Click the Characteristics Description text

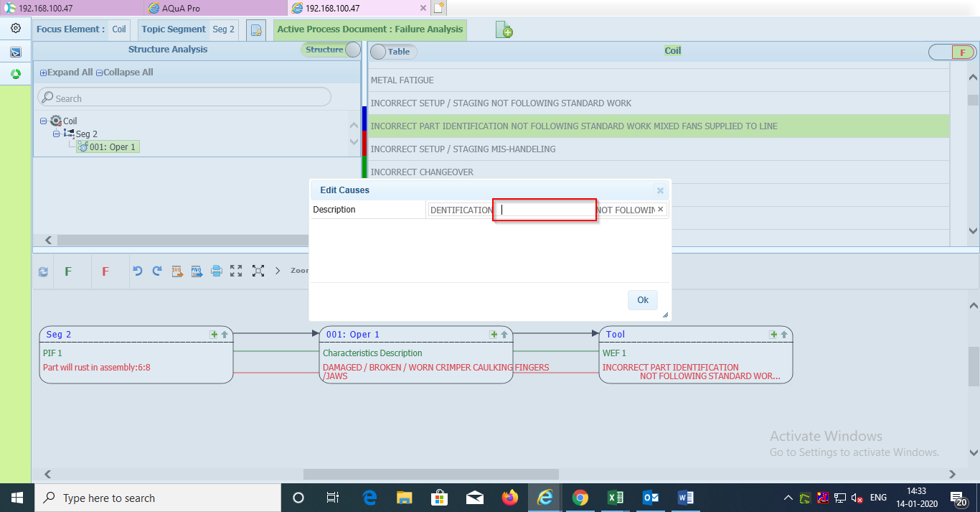tap(372, 353)
